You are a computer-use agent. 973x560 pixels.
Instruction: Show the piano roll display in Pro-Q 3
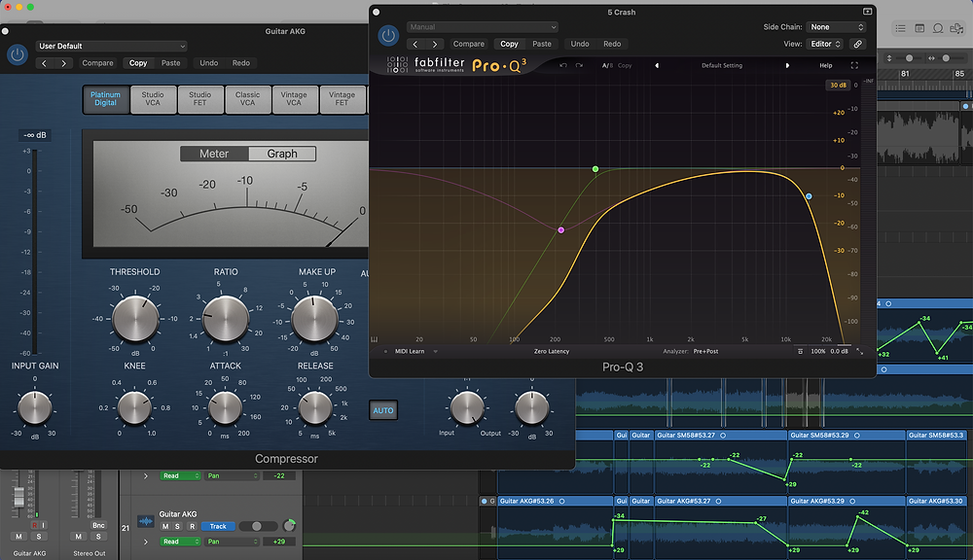click(x=374, y=339)
